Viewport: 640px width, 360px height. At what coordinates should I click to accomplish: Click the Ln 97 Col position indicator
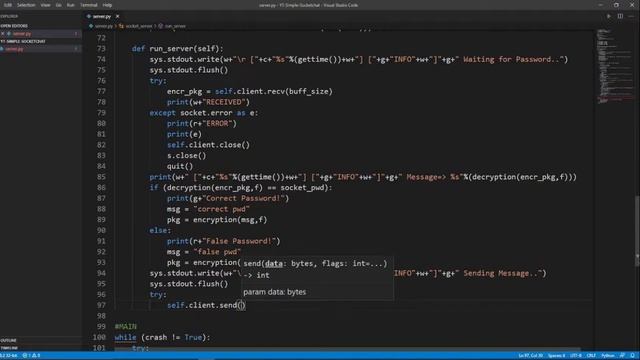[x=531, y=356]
